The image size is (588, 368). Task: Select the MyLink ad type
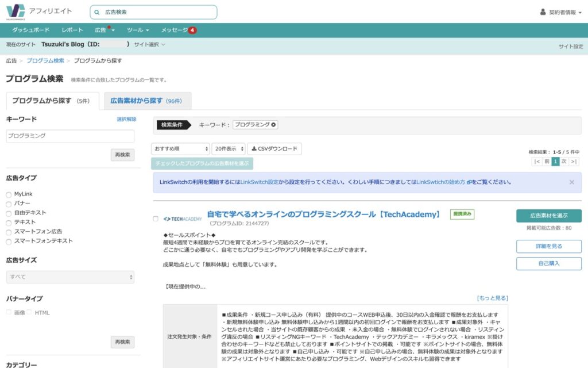[x=9, y=194]
